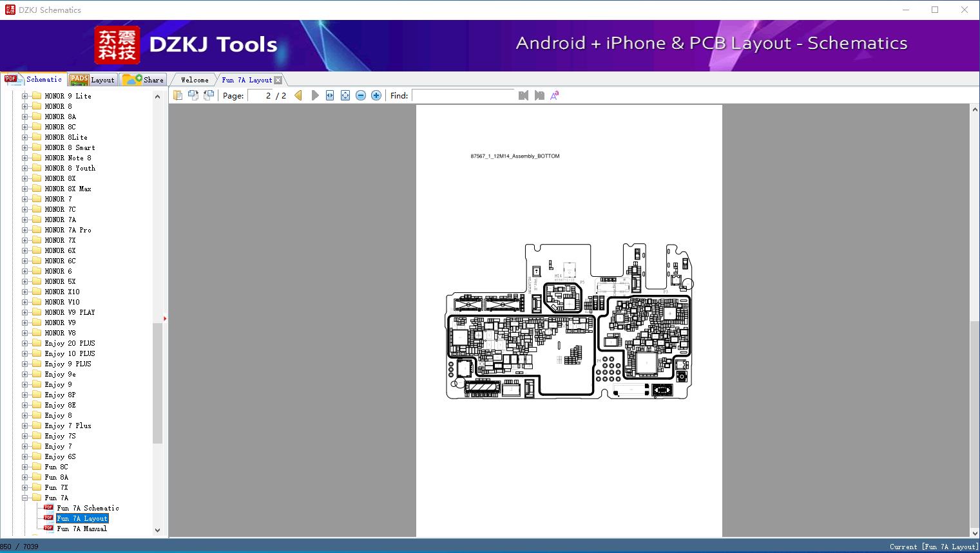Select the Enjoy 9e folder
The width and height of the screenshot is (980, 553).
point(60,374)
